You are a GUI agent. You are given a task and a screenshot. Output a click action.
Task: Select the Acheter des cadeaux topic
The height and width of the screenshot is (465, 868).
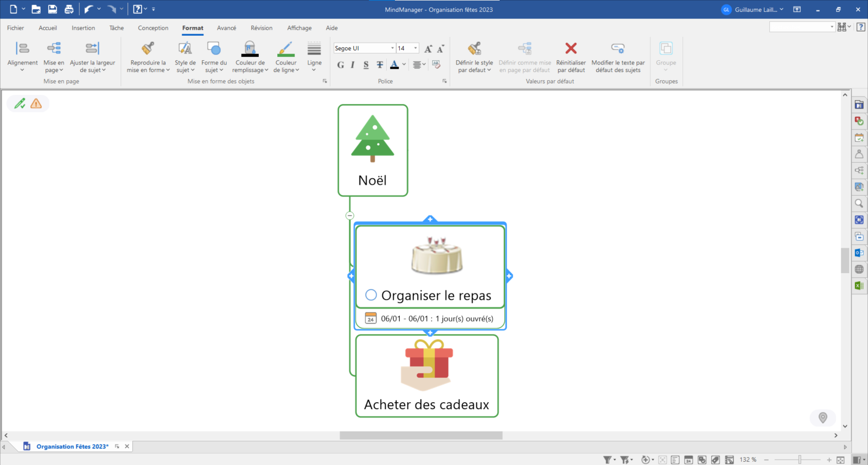426,404
